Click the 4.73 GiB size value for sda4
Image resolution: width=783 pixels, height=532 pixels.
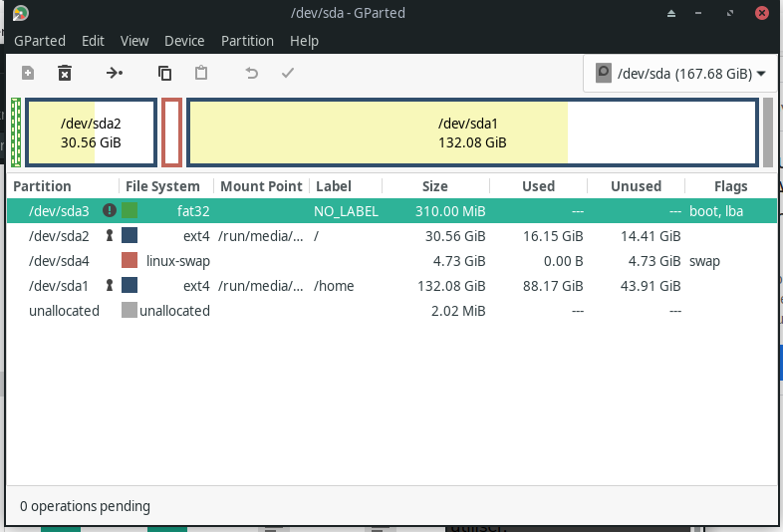point(459,261)
